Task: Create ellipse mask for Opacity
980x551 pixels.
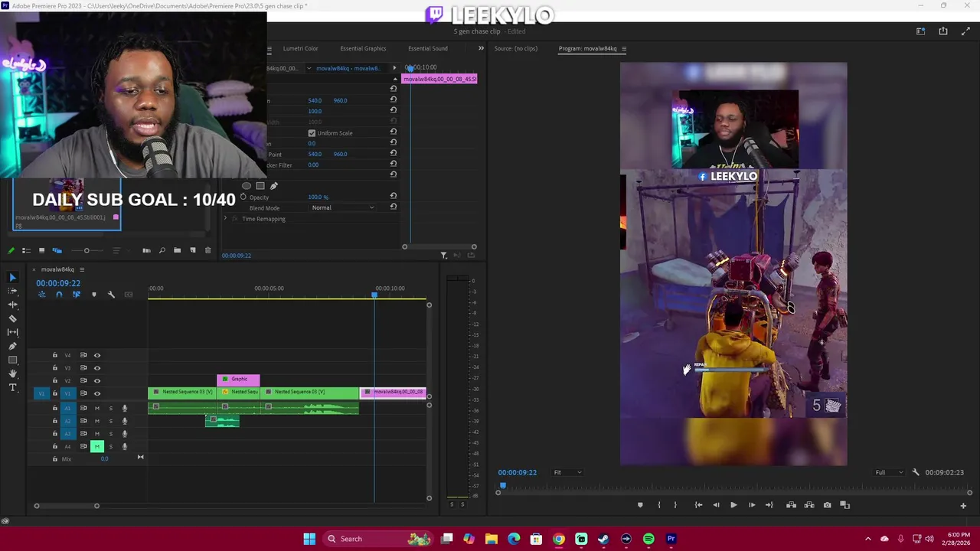Action: [x=247, y=186]
